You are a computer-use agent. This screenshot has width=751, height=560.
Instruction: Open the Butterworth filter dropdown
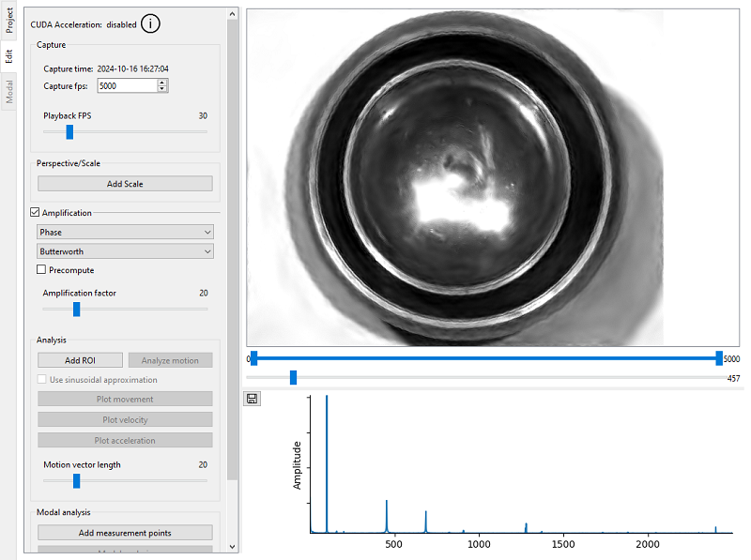(125, 251)
